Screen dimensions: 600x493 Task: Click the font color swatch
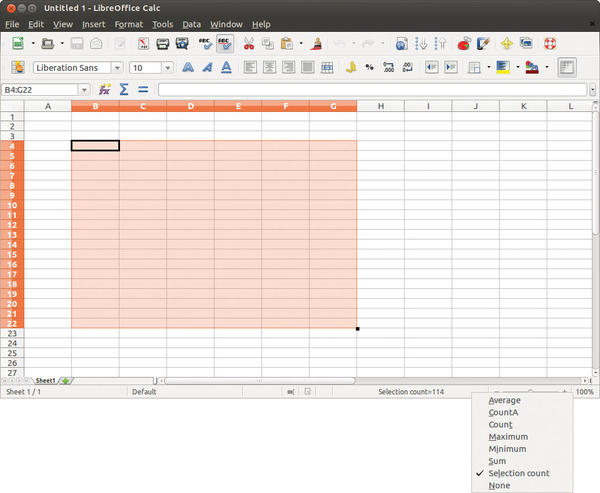coord(532,67)
